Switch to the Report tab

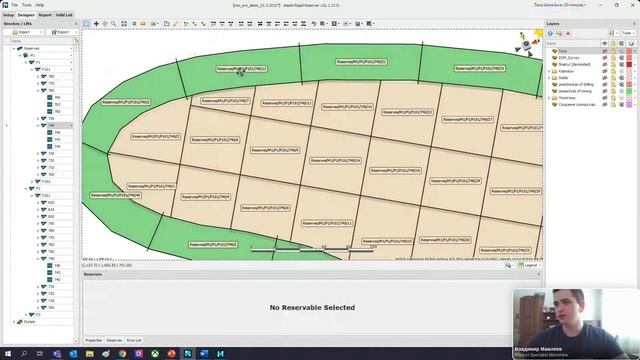[x=45, y=15]
